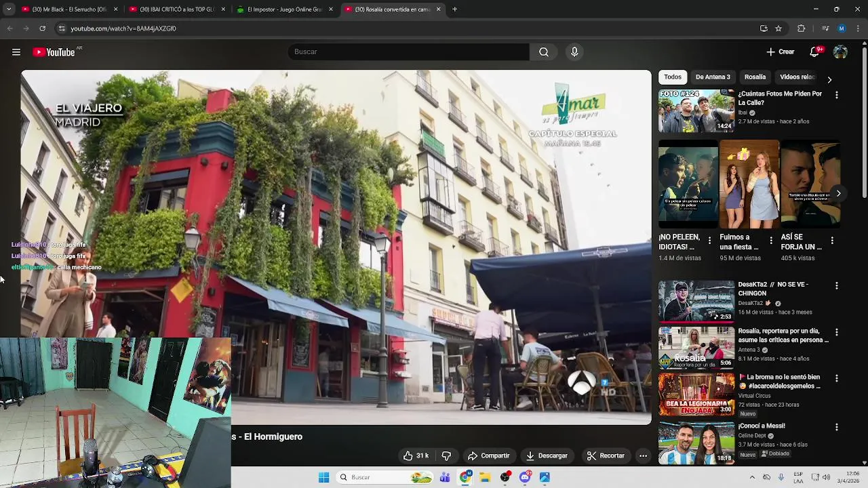This screenshot has height=488, width=868.
Task: Bookmark this page with star icon
Action: [778, 28]
